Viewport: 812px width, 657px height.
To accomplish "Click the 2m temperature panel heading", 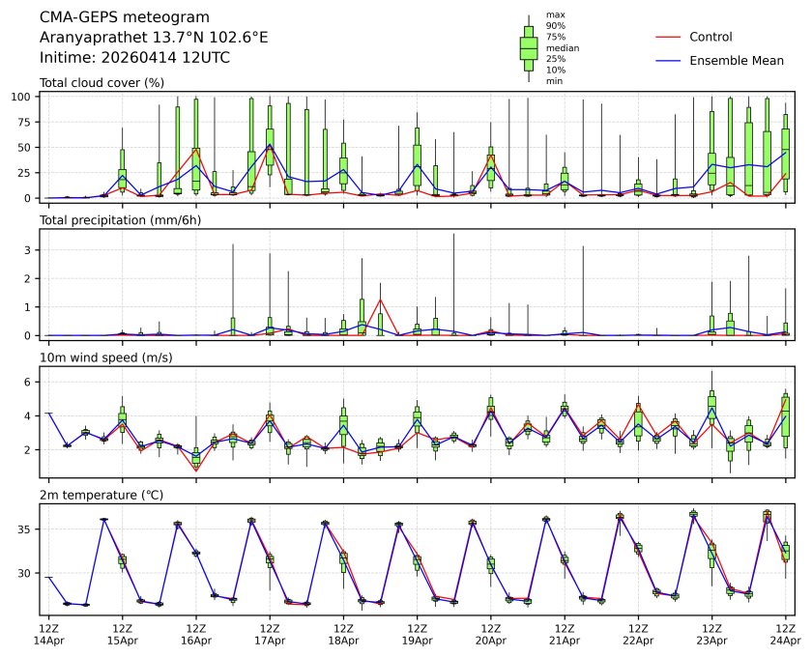I will coord(101,496).
